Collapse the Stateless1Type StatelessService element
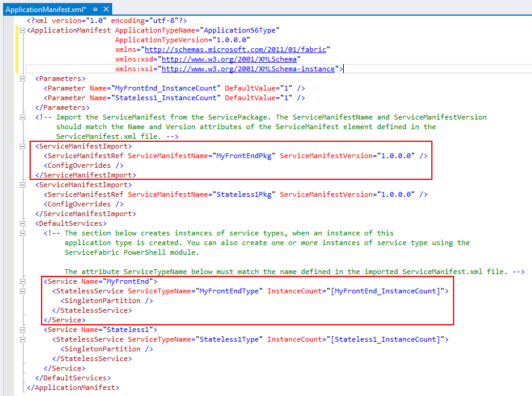 tap(22, 339)
